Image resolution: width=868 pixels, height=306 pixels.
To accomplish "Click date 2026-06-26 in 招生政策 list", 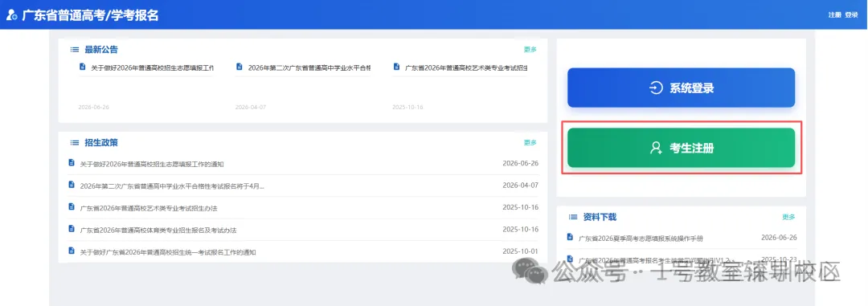I will (x=520, y=163).
